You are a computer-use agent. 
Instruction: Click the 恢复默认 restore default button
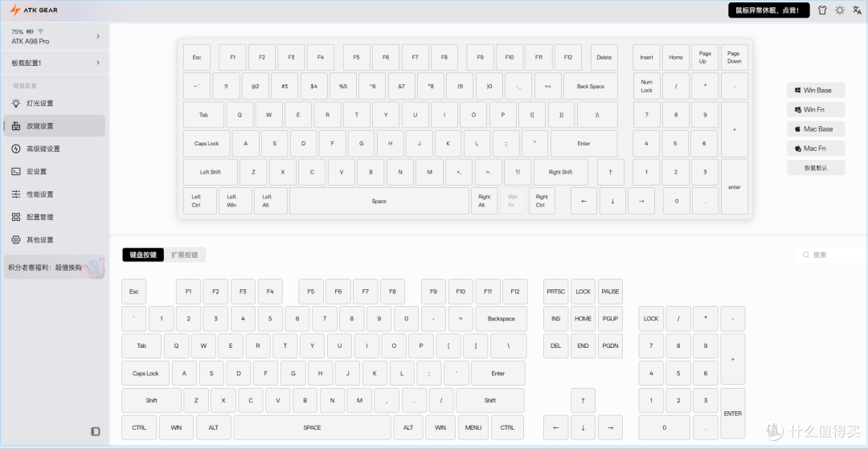(x=816, y=168)
